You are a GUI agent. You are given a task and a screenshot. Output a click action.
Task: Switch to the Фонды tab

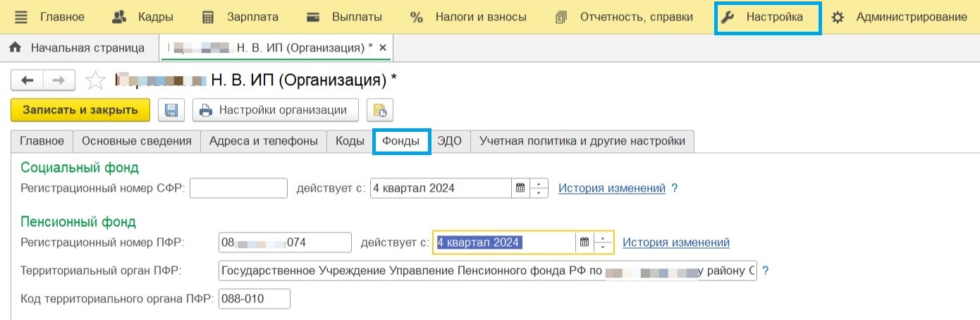pyautogui.click(x=401, y=141)
